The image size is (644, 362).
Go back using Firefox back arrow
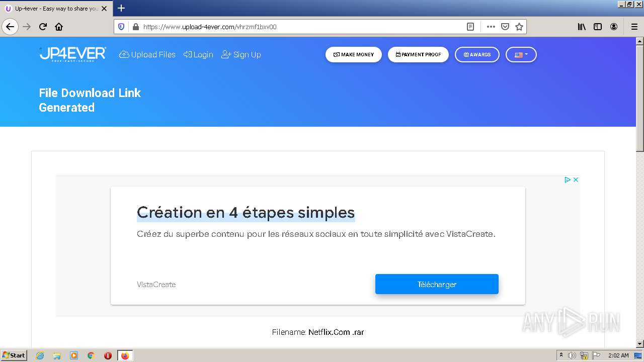tap(10, 27)
